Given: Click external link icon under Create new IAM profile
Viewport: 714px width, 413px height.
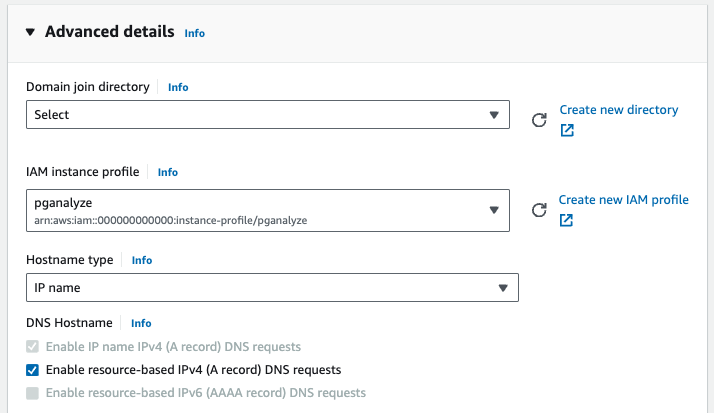Looking at the screenshot, I should coord(566,221).
